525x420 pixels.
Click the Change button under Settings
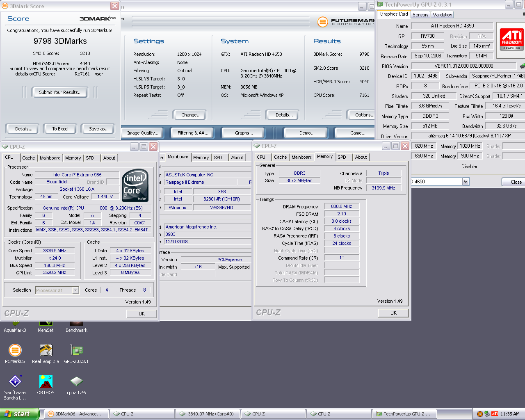pyautogui.click(x=191, y=115)
